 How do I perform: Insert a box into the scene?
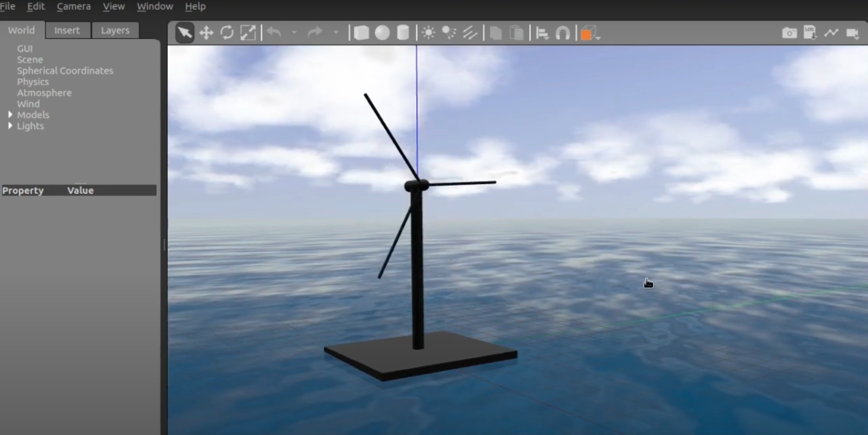pyautogui.click(x=361, y=32)
